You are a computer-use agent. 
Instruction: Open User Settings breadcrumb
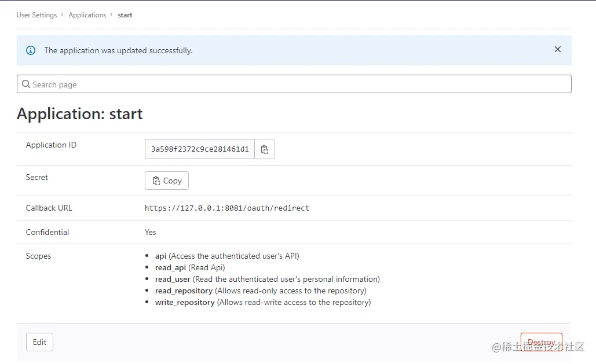[x=36, y=15]
